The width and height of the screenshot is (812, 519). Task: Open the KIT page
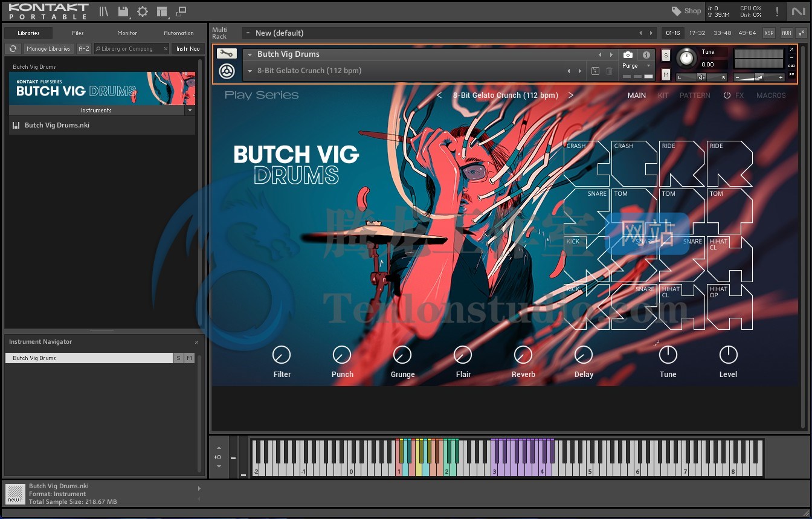point(663,95)
